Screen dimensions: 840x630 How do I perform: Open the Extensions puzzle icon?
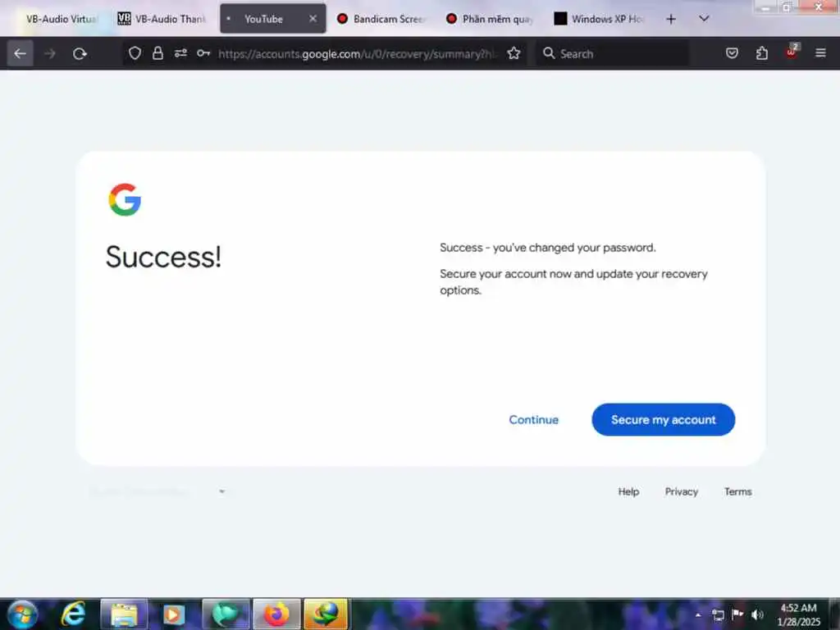point(762,53)
